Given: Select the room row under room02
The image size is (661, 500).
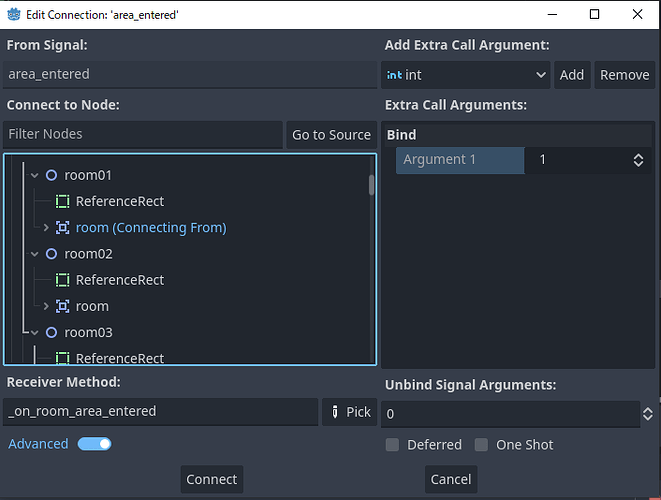Looking at the screenshot, I should [x=190, y=306].
